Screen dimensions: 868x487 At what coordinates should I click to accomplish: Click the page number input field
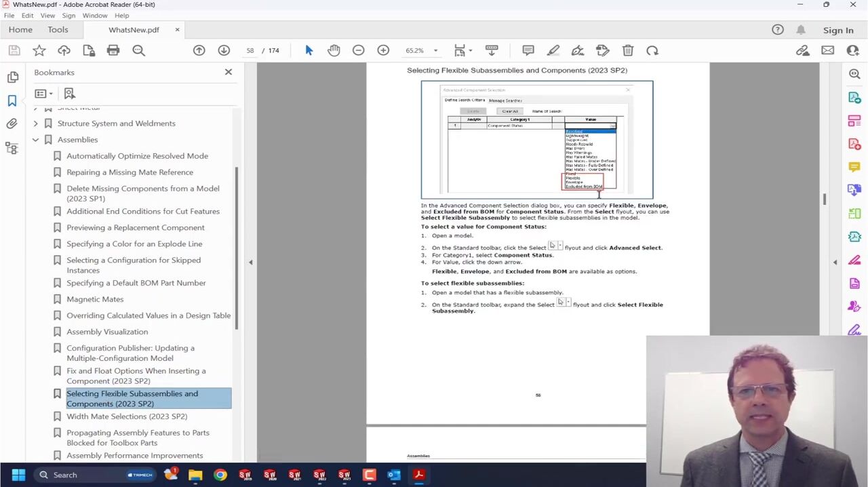(250, 50)
